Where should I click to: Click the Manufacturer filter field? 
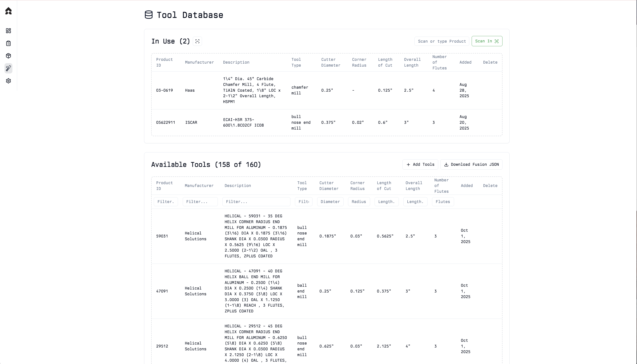(x=200, y=202)
